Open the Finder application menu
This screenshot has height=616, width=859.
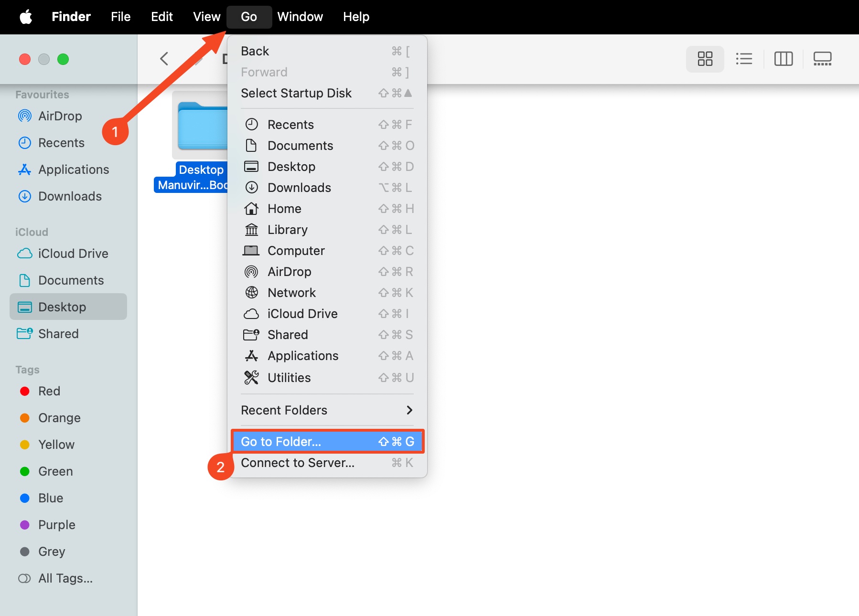tap(71, 17)
